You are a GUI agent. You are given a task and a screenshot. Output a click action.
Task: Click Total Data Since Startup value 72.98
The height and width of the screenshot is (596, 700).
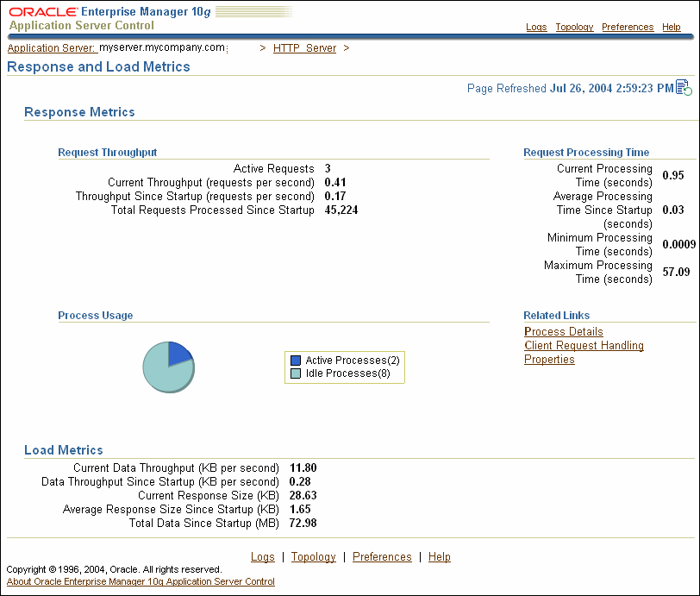click(x=303, y=523)
